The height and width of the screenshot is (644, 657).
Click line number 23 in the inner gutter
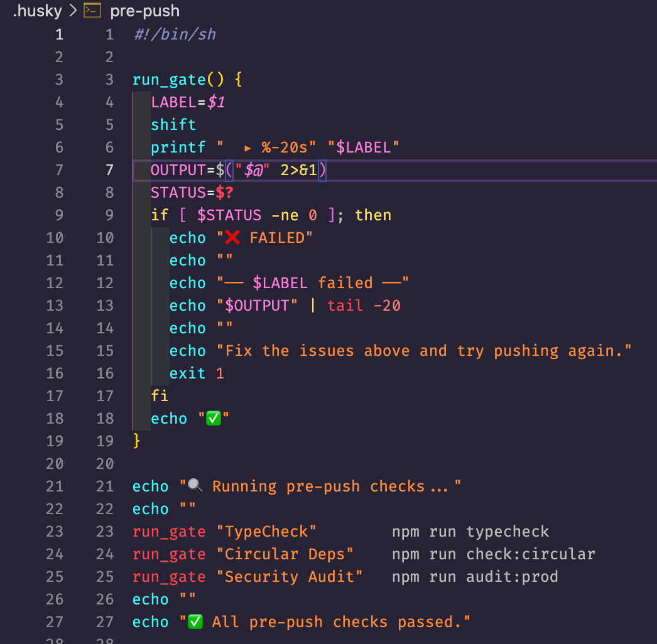105,532
